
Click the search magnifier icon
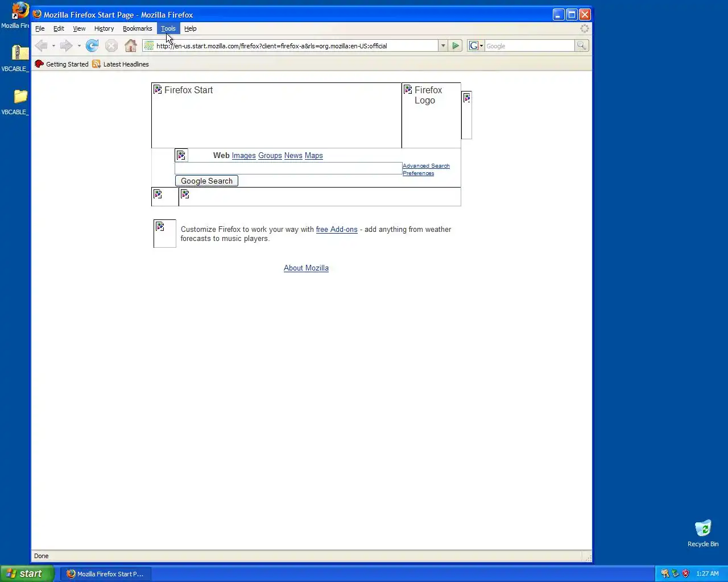(581, 45)
